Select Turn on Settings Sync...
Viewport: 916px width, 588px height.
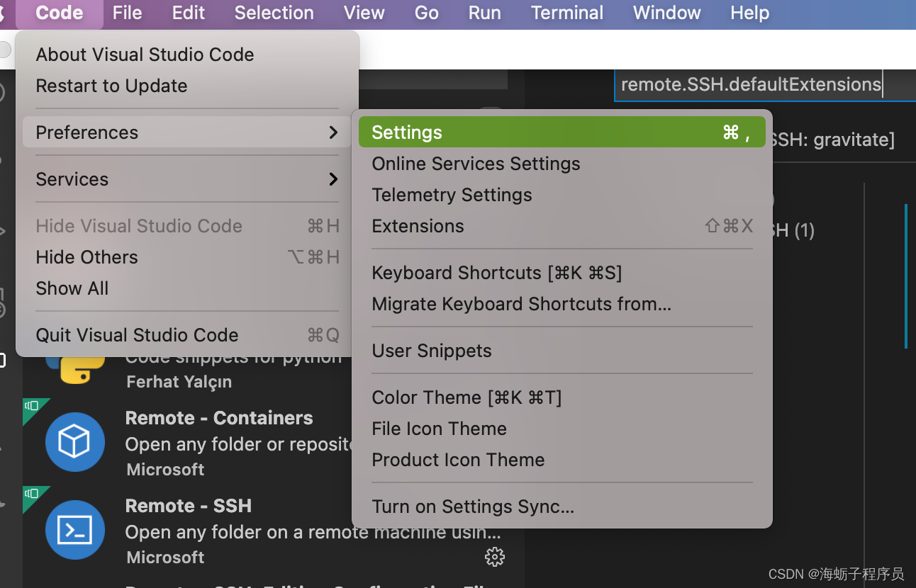562,507
